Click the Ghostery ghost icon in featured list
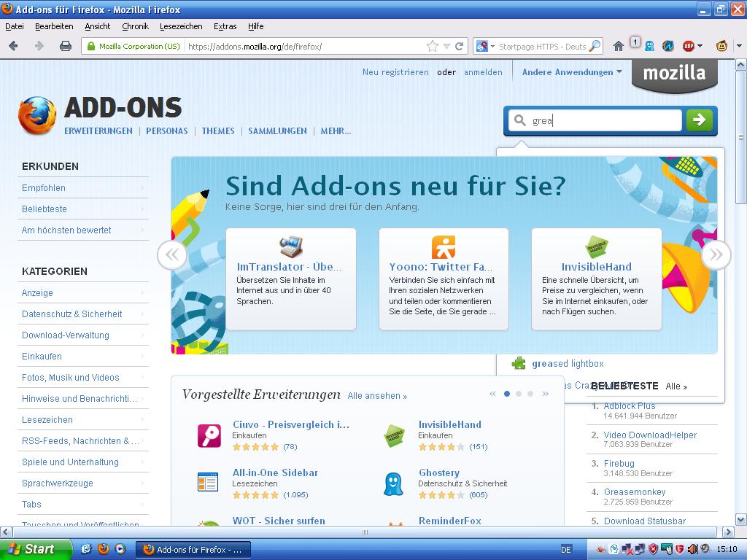The width and height of the screenshot is (747, 560). click(x=393, y=484)
